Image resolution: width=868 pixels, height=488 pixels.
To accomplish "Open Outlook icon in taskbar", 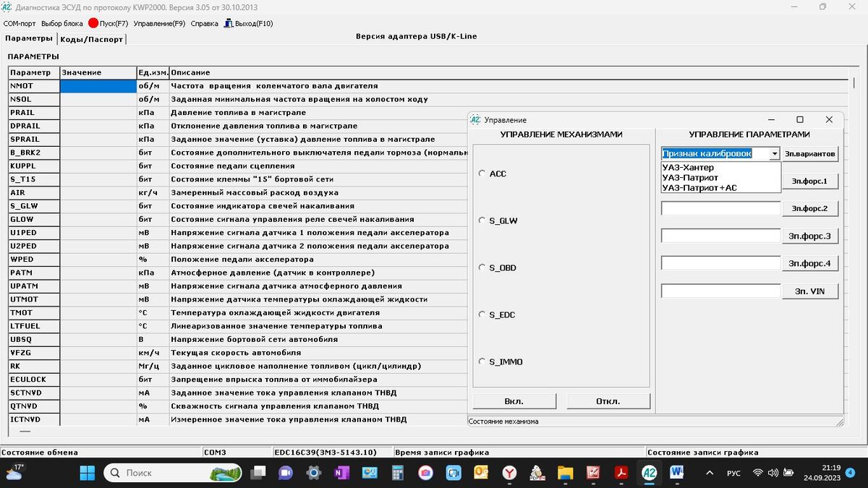I will click(482, 473).
